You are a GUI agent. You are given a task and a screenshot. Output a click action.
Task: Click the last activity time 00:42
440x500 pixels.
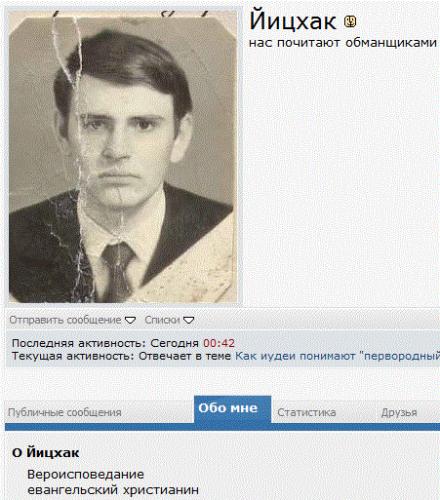(x=219, y=343)
